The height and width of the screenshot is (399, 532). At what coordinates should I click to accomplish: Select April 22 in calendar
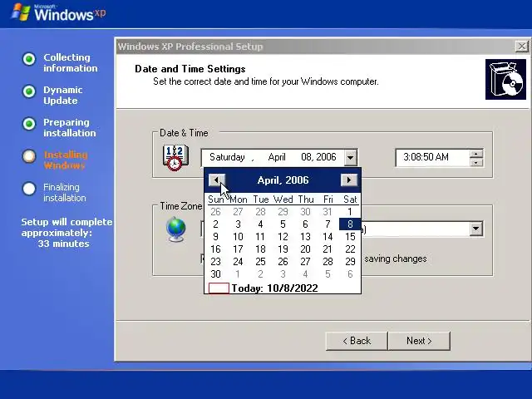pos(350,249)
